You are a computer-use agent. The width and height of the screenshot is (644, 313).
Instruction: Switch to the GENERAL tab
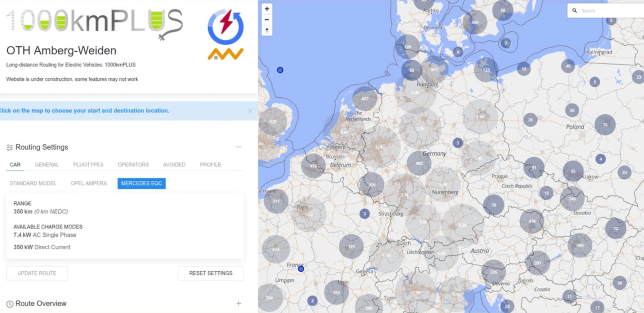point(47,165)
